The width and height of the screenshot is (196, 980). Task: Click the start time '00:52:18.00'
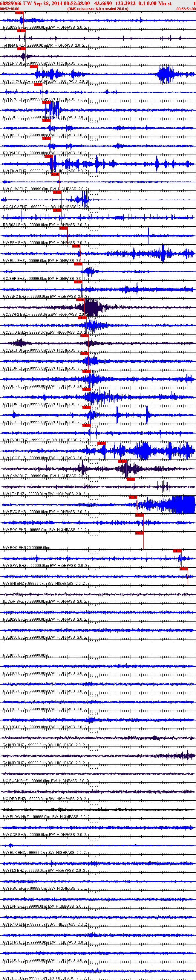[x=10, y=9]
